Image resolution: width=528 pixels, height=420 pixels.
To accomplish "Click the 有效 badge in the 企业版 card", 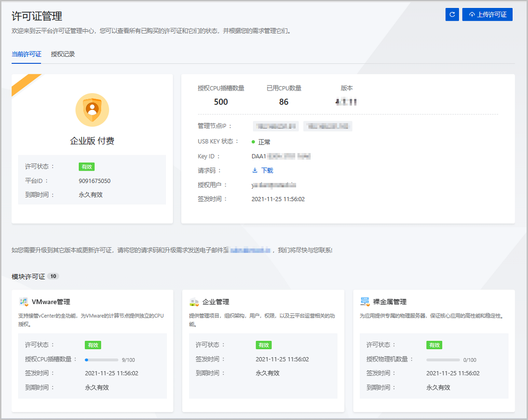I will [87, 167].
